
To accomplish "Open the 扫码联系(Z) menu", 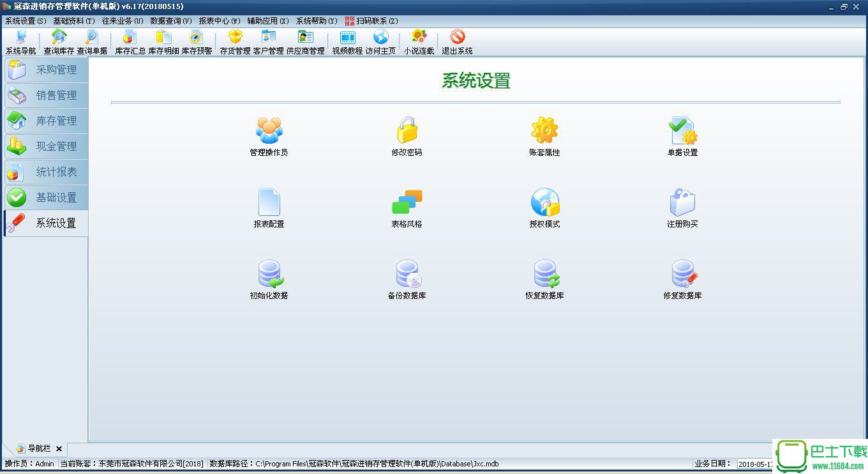I will coord(371,21).
